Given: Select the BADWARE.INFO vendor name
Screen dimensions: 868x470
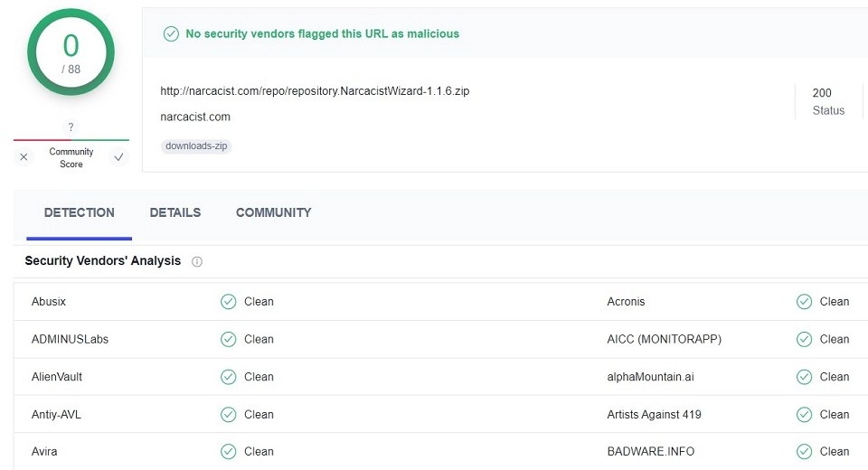Looking at the screenshot, I should [650, 452].
